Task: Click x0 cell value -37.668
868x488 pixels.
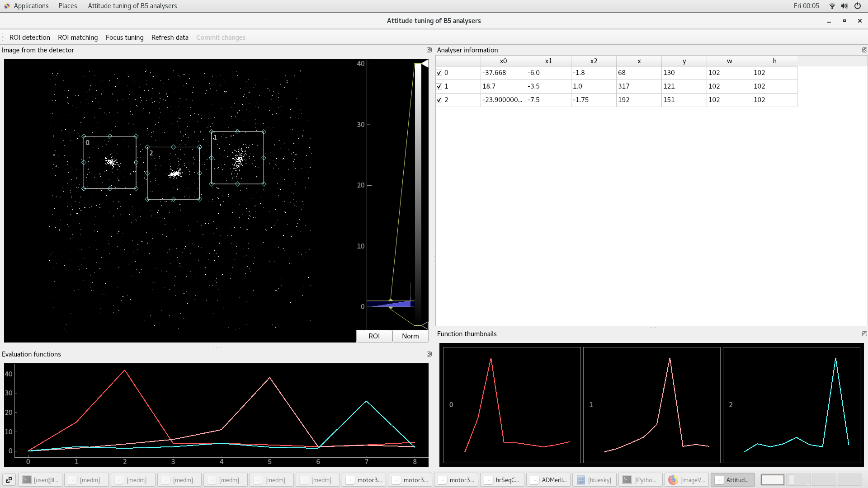Action: tap(503, 73)
